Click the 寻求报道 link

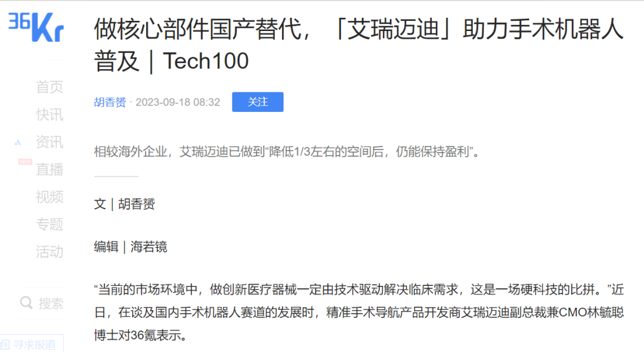[35, 345]
